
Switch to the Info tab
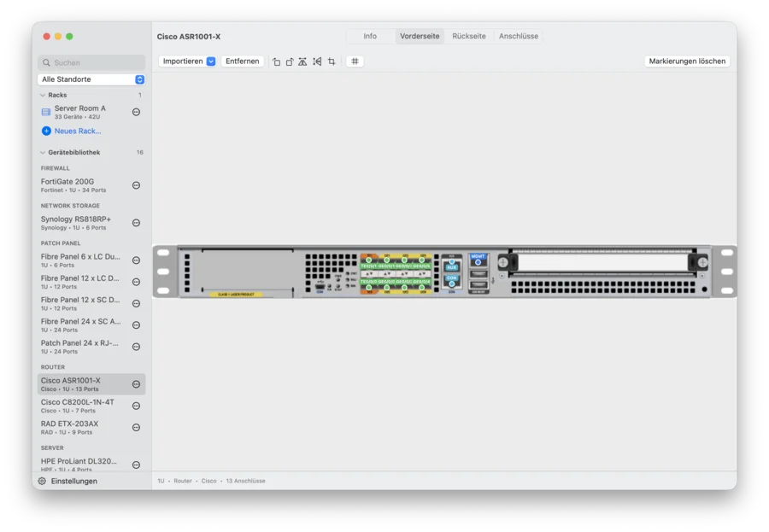[370, 36]
